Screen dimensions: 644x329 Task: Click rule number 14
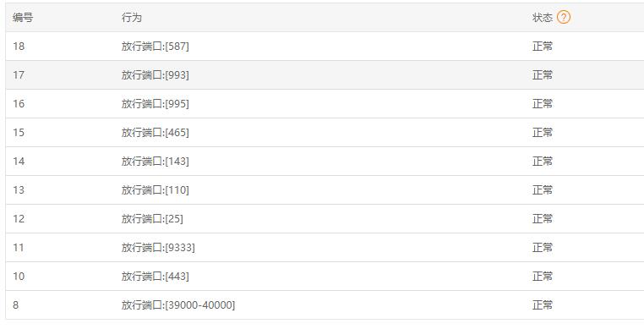(19, 162)
